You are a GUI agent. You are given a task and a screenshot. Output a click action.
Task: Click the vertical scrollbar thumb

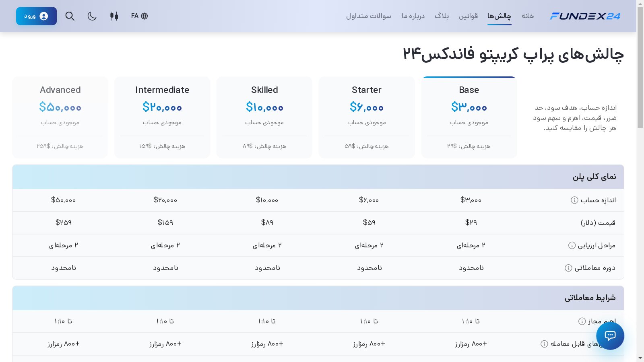[640, 67]
